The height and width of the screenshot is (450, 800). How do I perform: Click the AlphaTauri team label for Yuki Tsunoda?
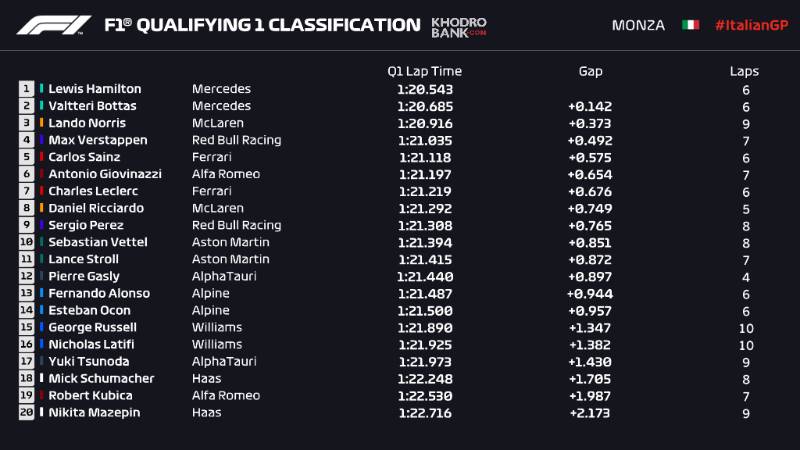click(x=220, y=361)
